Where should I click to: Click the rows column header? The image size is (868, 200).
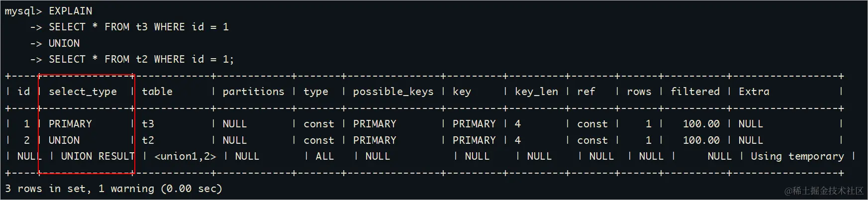click(x=639, y=92)
